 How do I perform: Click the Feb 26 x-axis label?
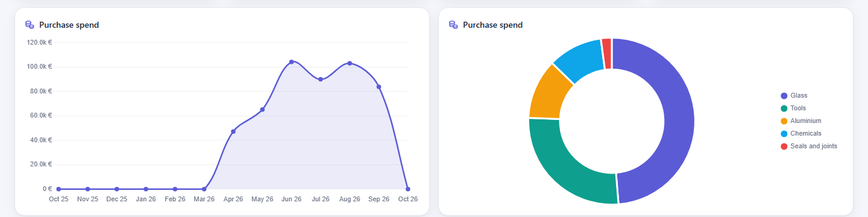point(175,199)
